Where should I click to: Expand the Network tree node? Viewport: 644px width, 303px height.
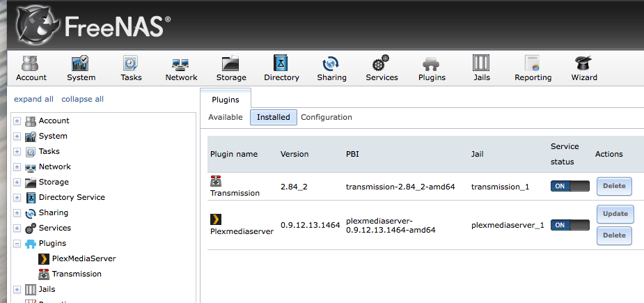(x=17, y=167)
